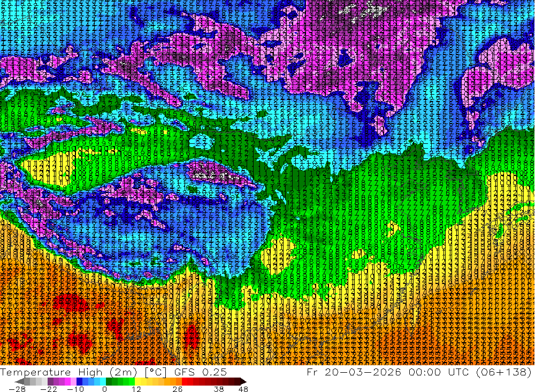Click the "38" legend value

point(219,389)
